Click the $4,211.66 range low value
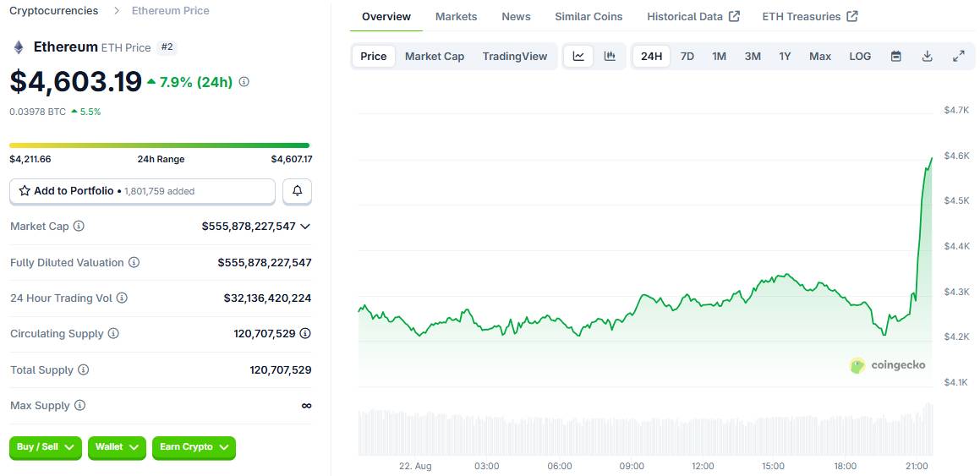 [30, 159]
